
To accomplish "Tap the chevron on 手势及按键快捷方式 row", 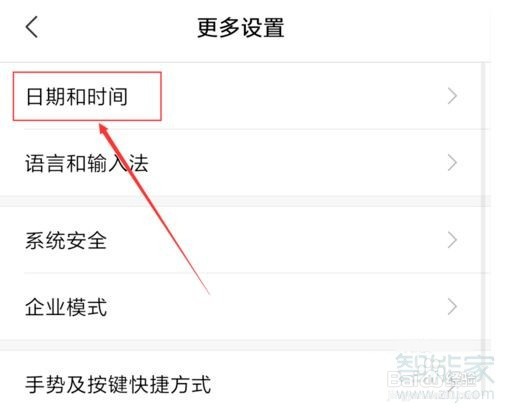I will [x=452, y=385].
